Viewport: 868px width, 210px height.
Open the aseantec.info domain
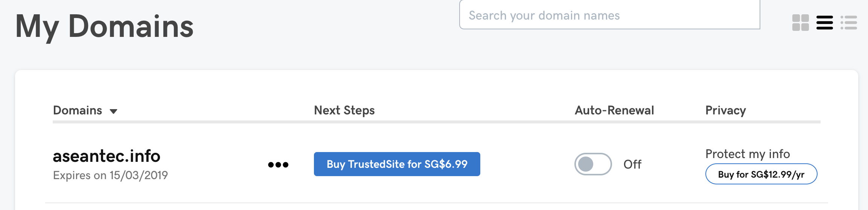[107, 156]
